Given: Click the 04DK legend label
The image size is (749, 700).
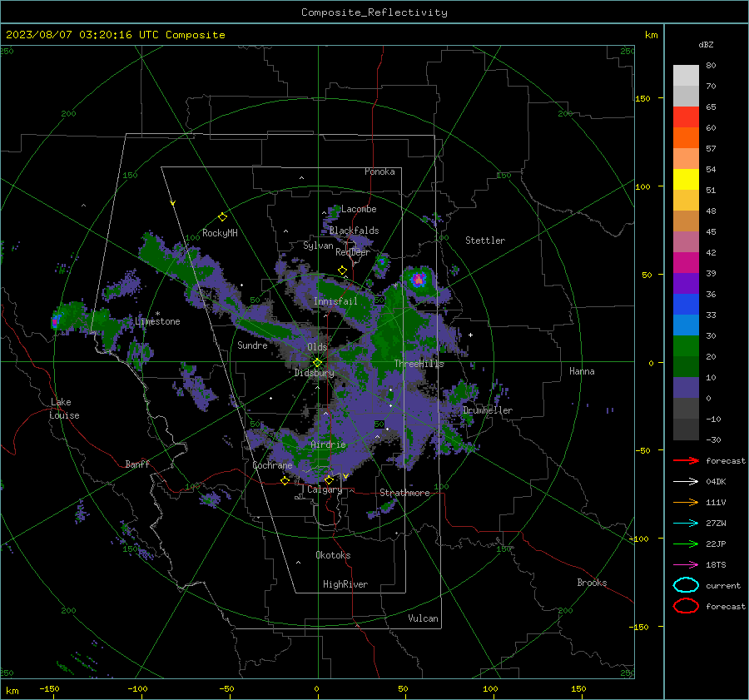Looking at the screenshot, I should click(716, 482).
